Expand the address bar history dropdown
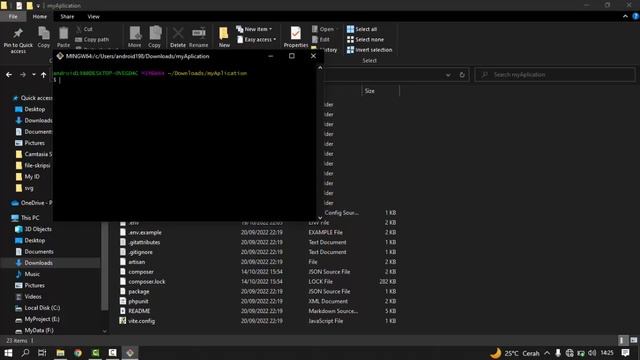Image resolution: width=640 pixels, height=360 pixels. [448, 75]
